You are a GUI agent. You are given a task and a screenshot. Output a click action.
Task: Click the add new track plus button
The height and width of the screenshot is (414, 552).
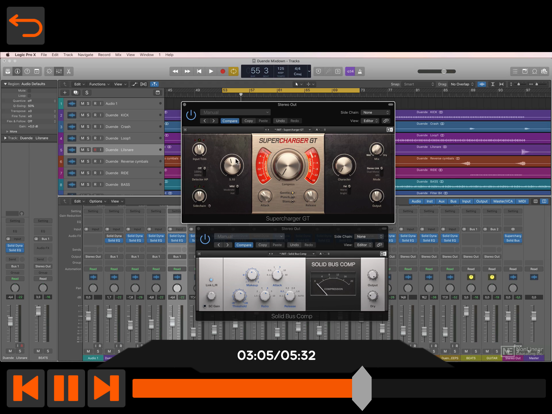(65, 93)
